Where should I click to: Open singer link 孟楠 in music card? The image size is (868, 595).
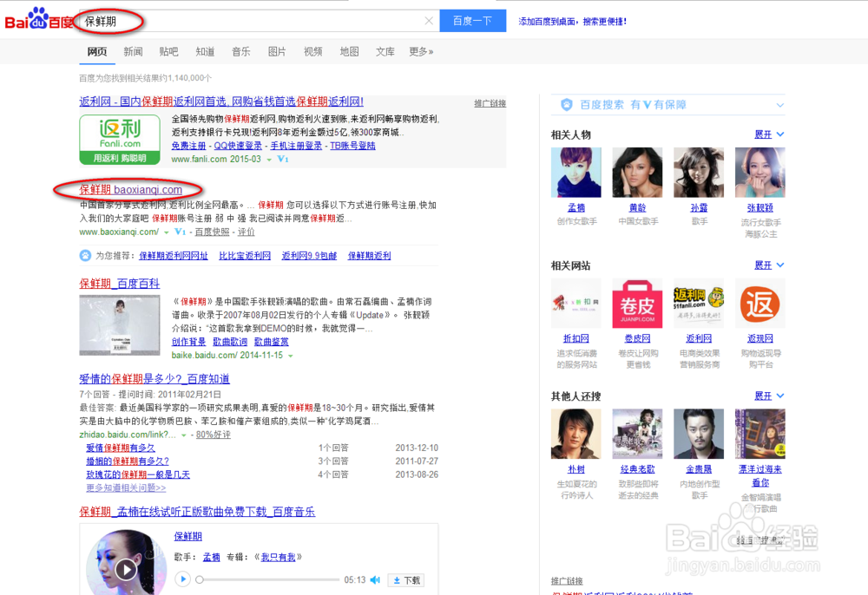(x=212, y=558)
